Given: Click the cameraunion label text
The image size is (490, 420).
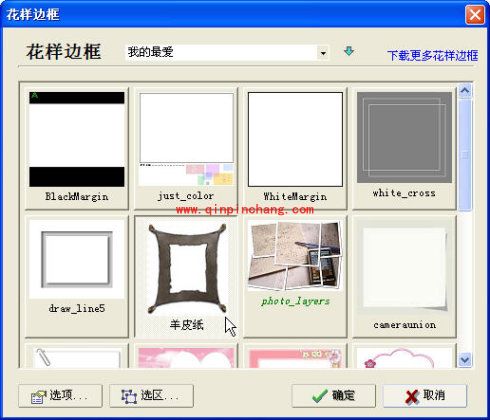Looking at the screenshot, I should coord(404,325).
